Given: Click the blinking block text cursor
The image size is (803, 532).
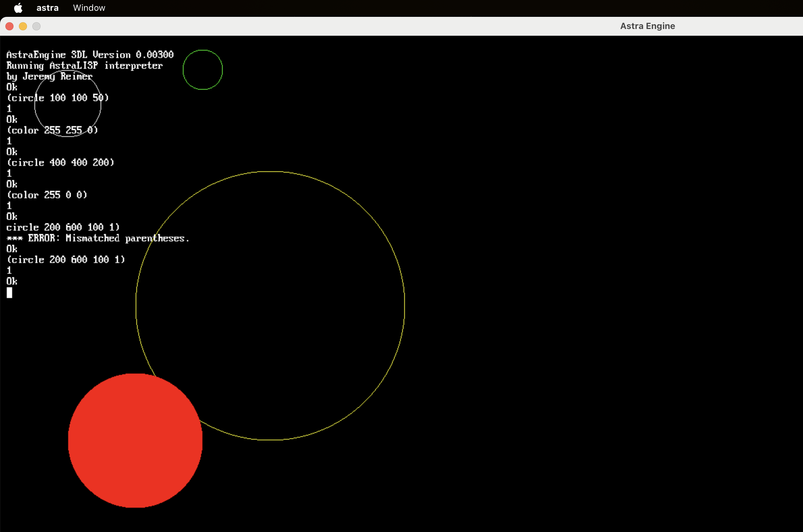Looking at the screenshot, I should [9, 292].
